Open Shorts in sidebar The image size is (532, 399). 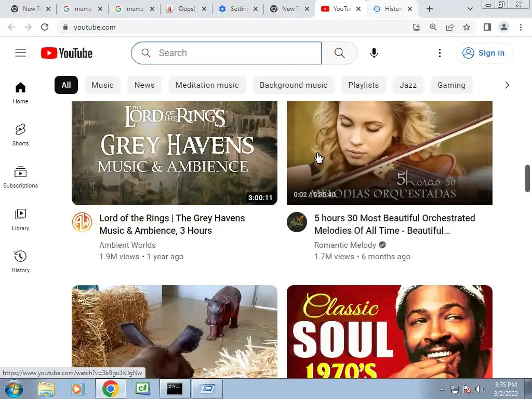coord(20,135)
